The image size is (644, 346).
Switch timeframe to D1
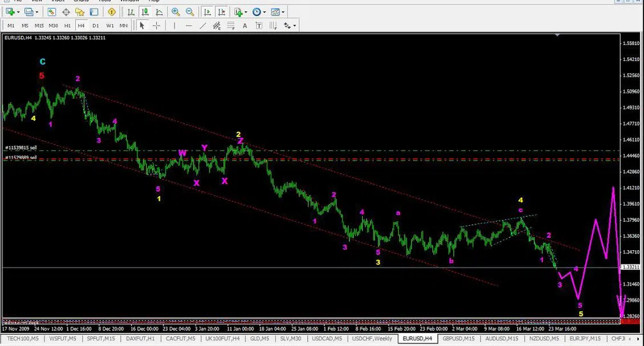click(x=95, y=26)
